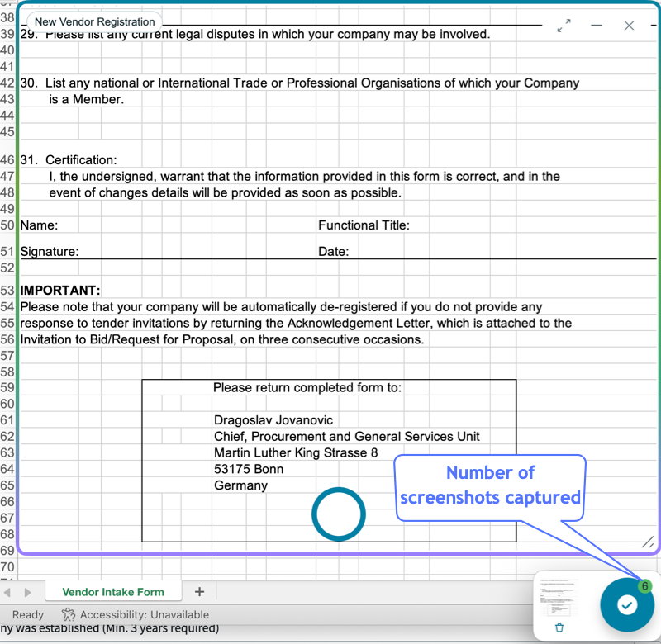Click question 30 about Trade Organisations text

[x=300, y=83]
